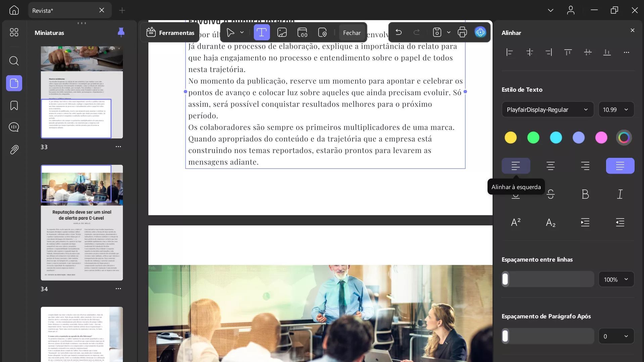Open the custom color picker wheel
The width and height of the screenshot is (644, 362).
tap(624, 137)
